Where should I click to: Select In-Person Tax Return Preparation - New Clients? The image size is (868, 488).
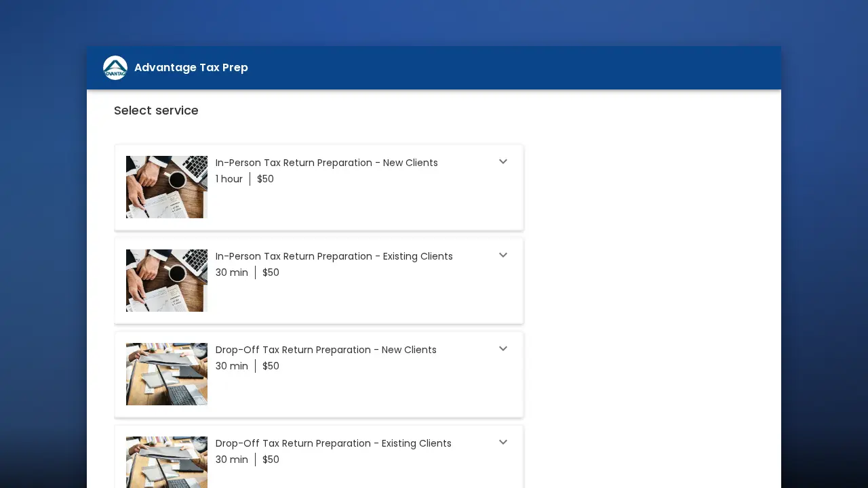click(327, 163)
